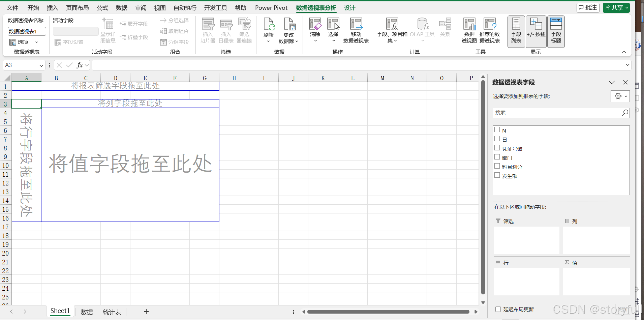Open 推荐的数据透视表 (Recommended PivotTables)

click(x=489, y=30)
